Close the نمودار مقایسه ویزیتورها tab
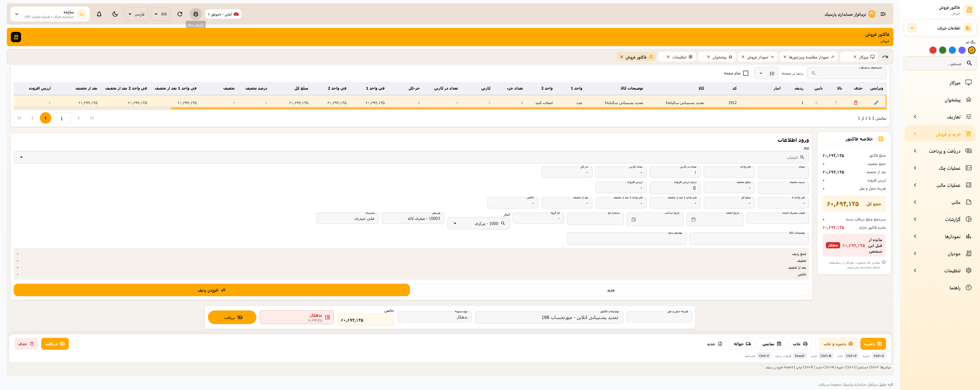Viewport: 980px width, 390px height. click(785, 57)
